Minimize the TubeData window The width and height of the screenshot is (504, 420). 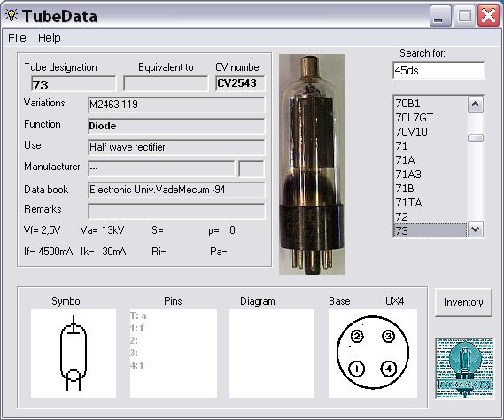tap(439, 15)
